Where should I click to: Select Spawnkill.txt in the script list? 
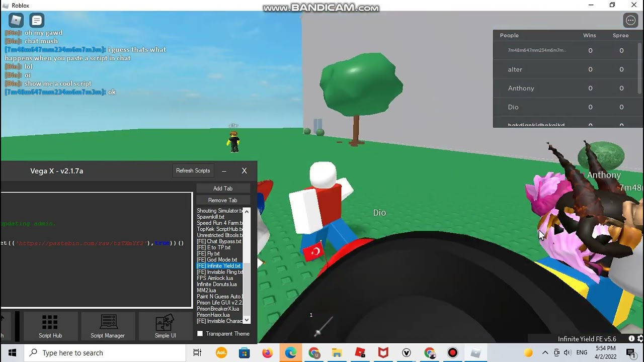point(219,217)
